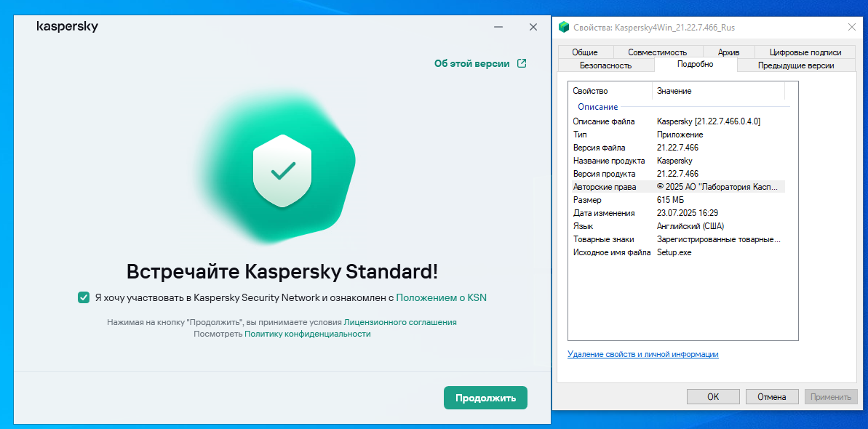
Task: Select the "Исходное имя файла" property row
Action: click(x=677, y=252)
